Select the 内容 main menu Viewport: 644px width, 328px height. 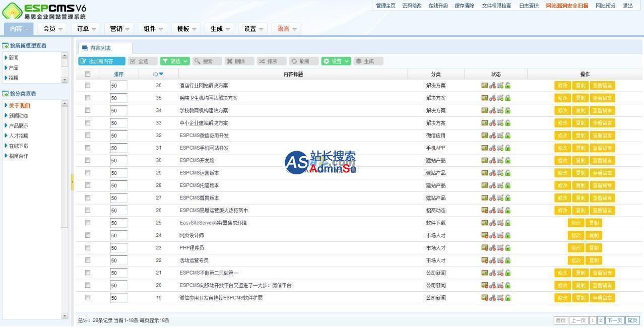click(19, 29)
